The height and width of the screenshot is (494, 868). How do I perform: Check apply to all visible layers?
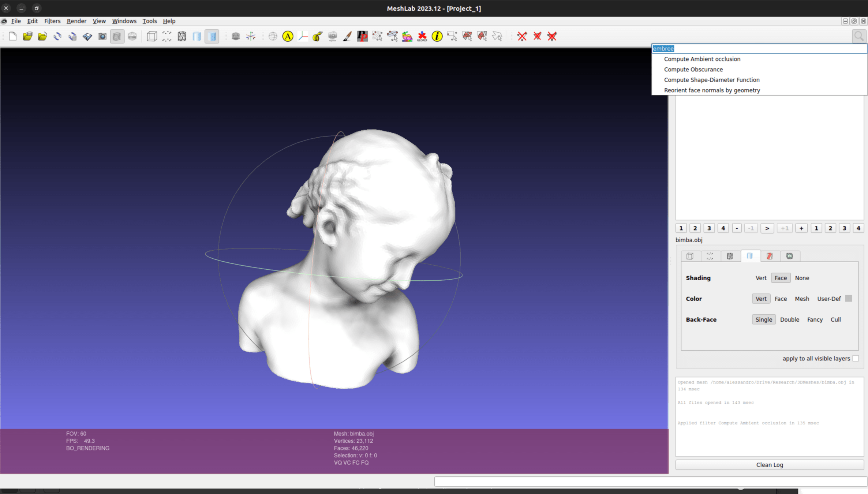856,358
